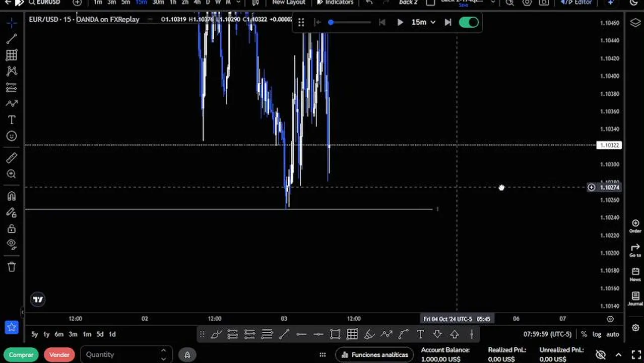Open the forecasting and position tools group
Image resolution: width=644 pixels, height=363 pixels.
pos(12,88)
